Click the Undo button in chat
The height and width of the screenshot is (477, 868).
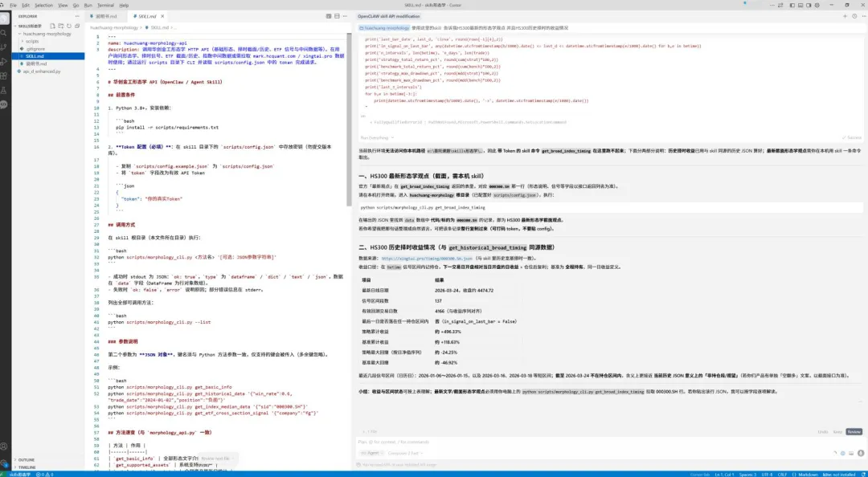pyautogui.click(x=823, y=431)
